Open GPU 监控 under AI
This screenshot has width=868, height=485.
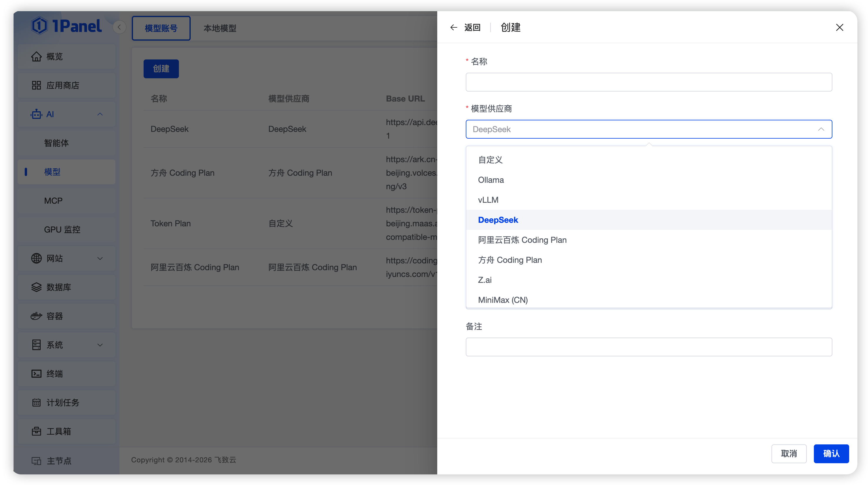pos(66,230)
